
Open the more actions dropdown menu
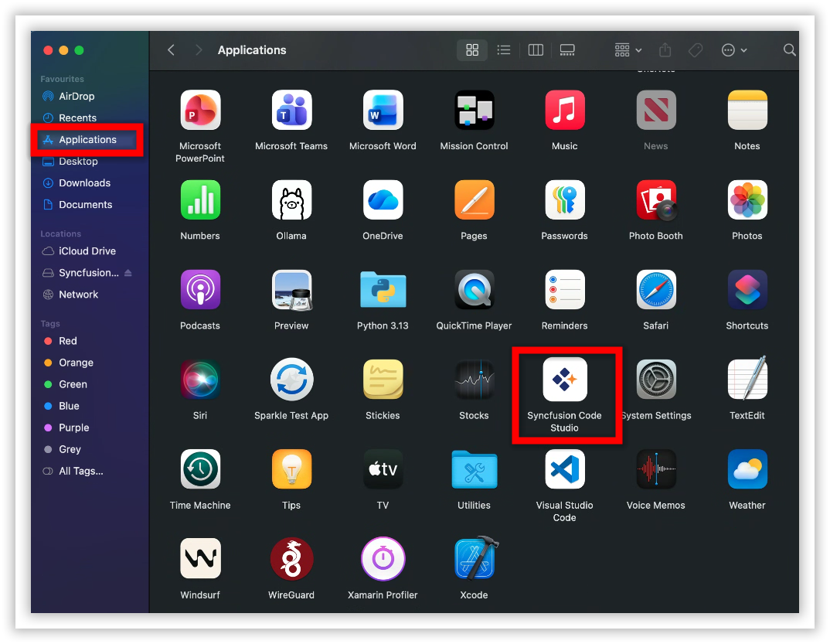[733, 50]
